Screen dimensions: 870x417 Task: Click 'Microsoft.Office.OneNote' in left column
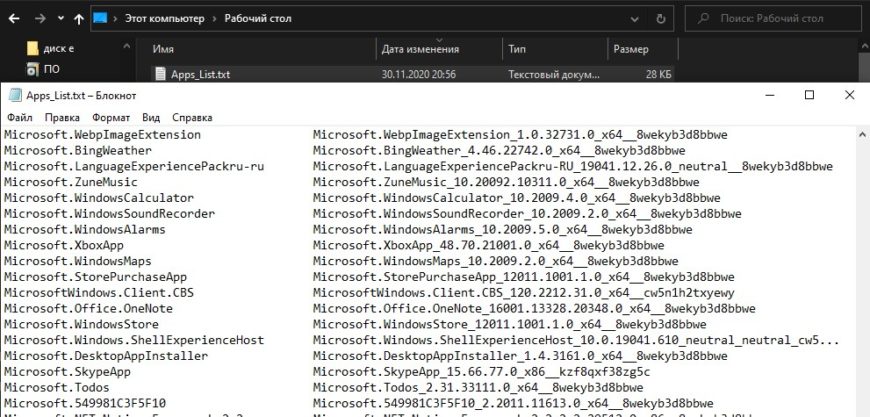click(x=88, y=308)
